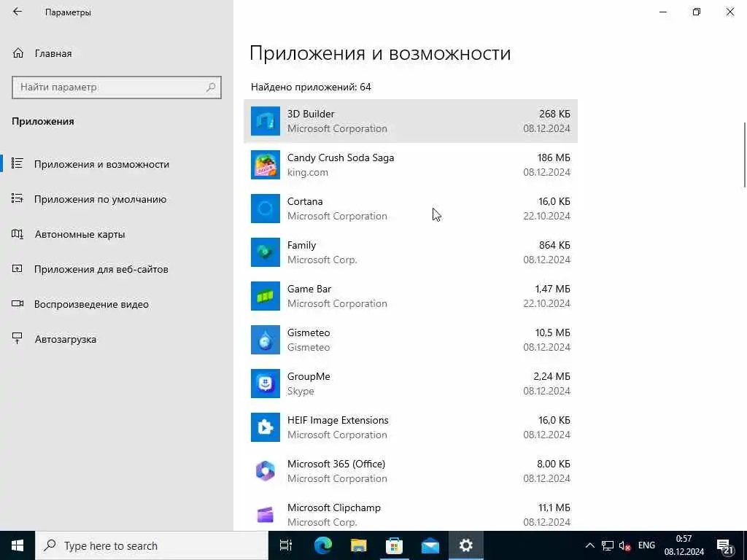
Task: Click the 3D Builder app icon
Action: (x=266, y=121)
